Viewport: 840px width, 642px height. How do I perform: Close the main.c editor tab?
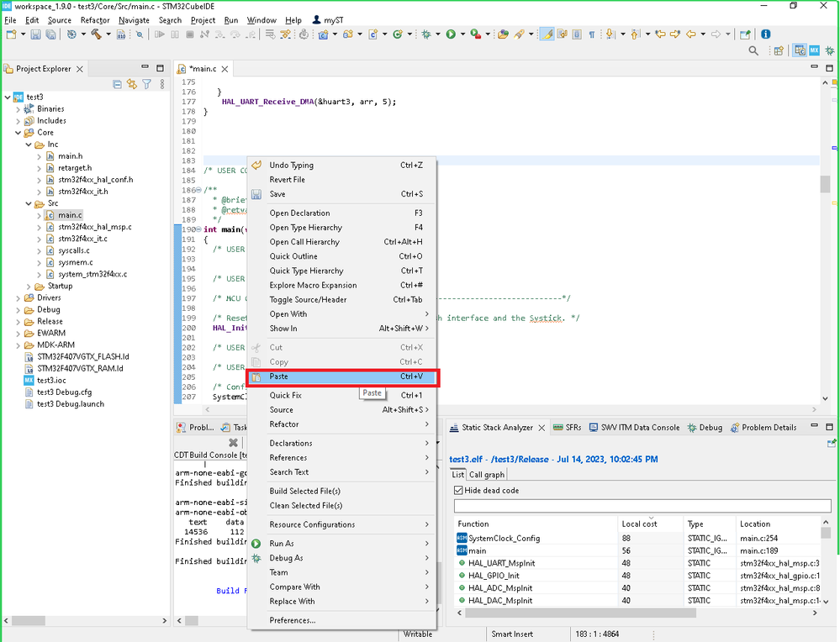coord(225,69)
